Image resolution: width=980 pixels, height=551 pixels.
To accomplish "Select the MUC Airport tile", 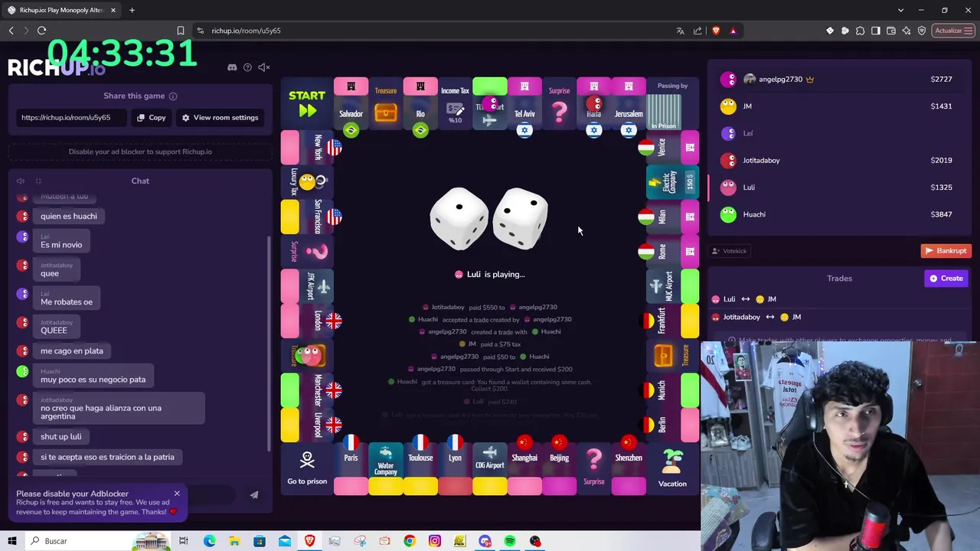I will [x=672, y=286].
